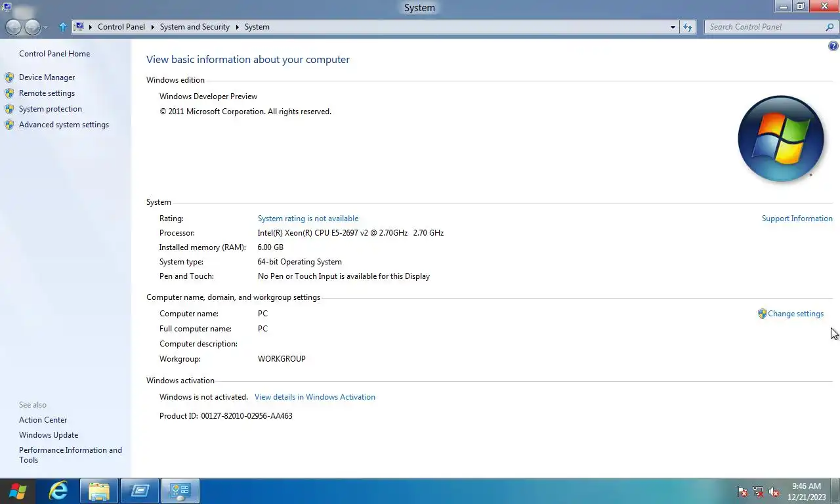Select the 64-bit Operating System text
The height and width of the screenshot is (504, 840).
(299, 262)
